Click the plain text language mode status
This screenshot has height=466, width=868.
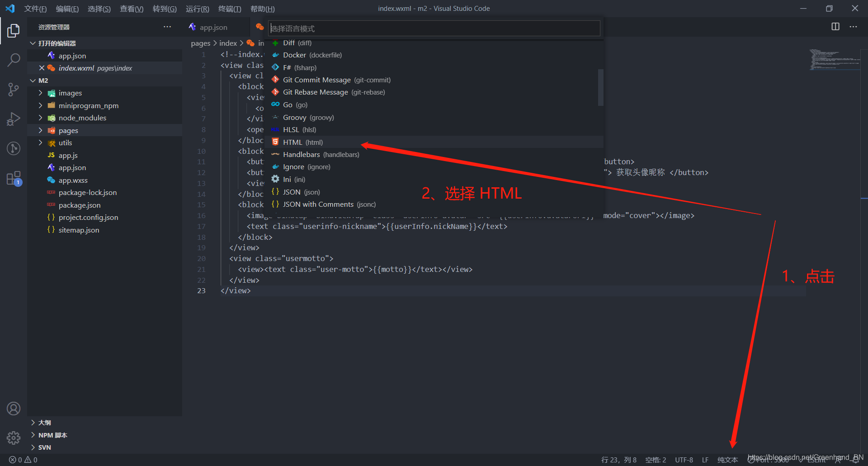tap(727, 460)
